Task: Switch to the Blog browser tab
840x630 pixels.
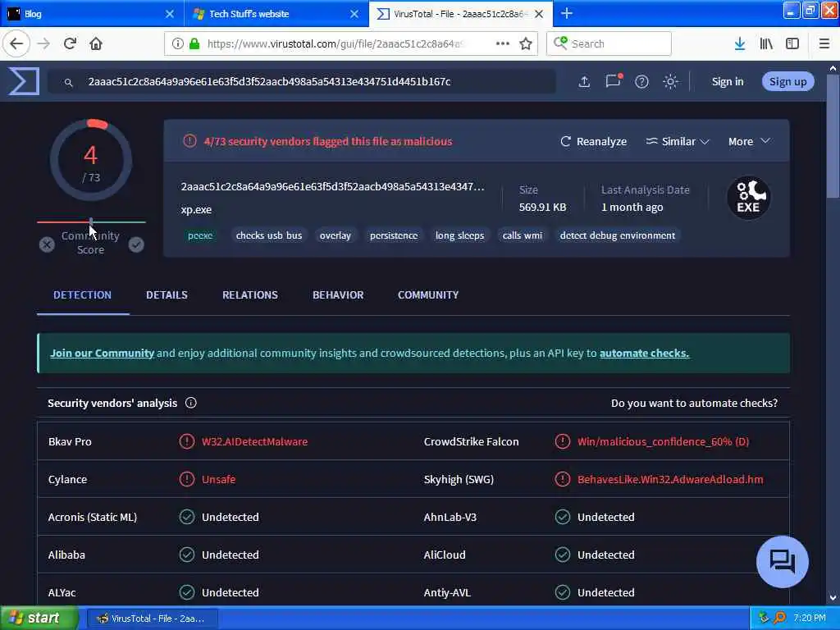Action: [x=92, y=13]
